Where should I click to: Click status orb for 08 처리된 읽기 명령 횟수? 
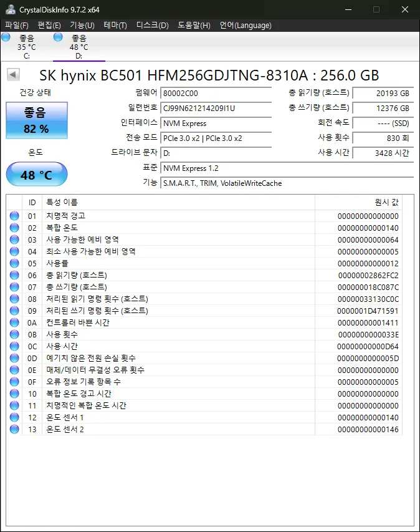(x=14, y=299)
